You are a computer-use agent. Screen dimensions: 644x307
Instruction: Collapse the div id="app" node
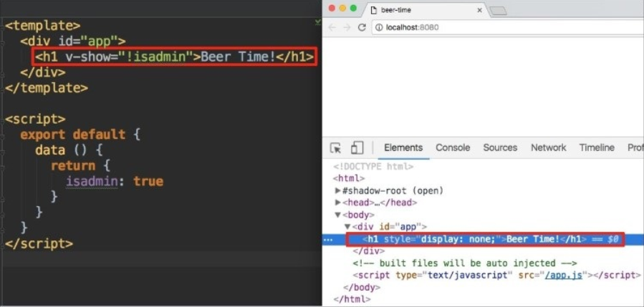[348, 227]
